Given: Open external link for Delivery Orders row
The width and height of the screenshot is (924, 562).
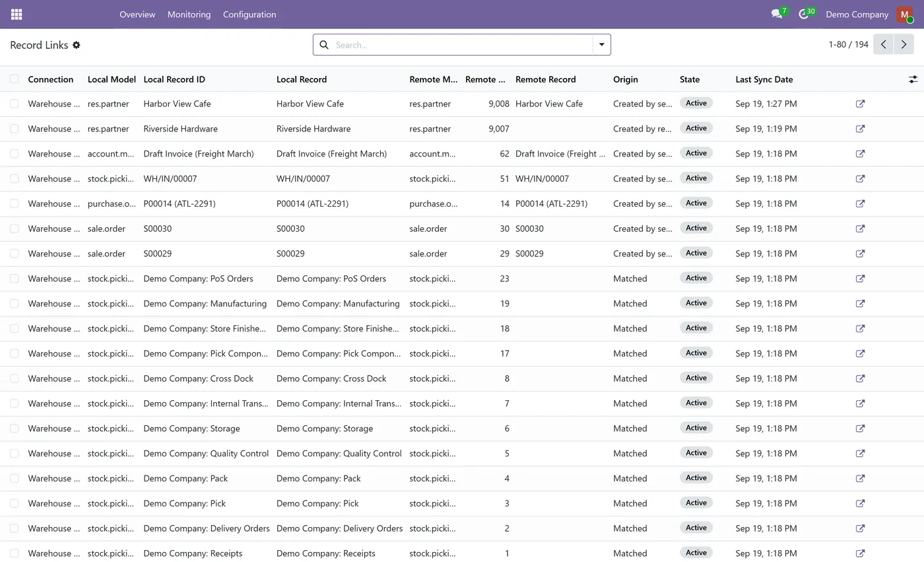Looking at the screenshot, I should [x=860, y=528].
